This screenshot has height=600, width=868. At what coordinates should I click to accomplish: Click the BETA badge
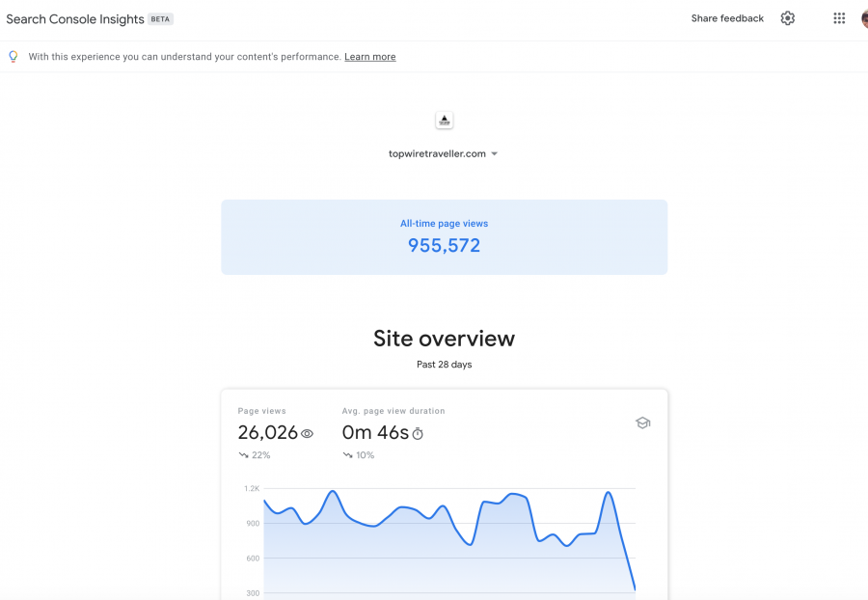160,19
